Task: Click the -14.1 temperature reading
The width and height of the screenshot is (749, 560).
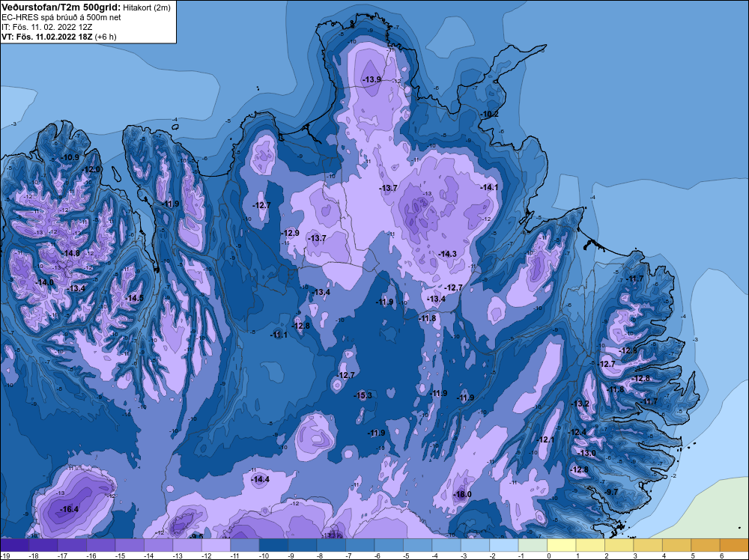Action: (489, 188)
